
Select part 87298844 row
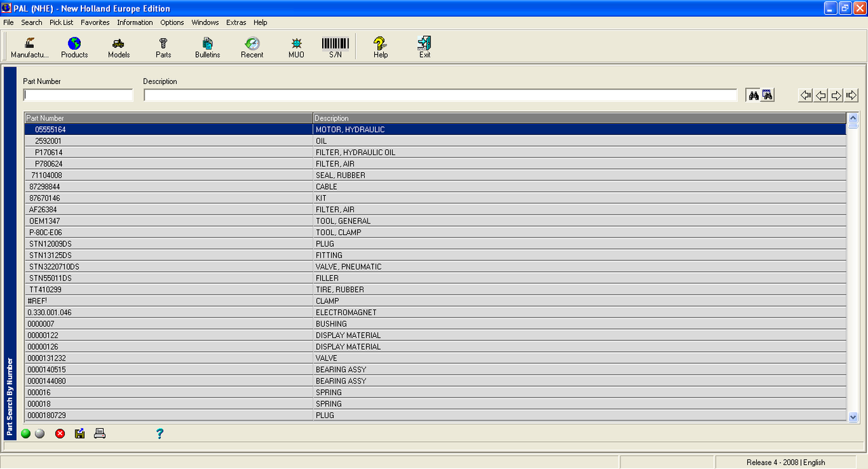tap(435, 187)
